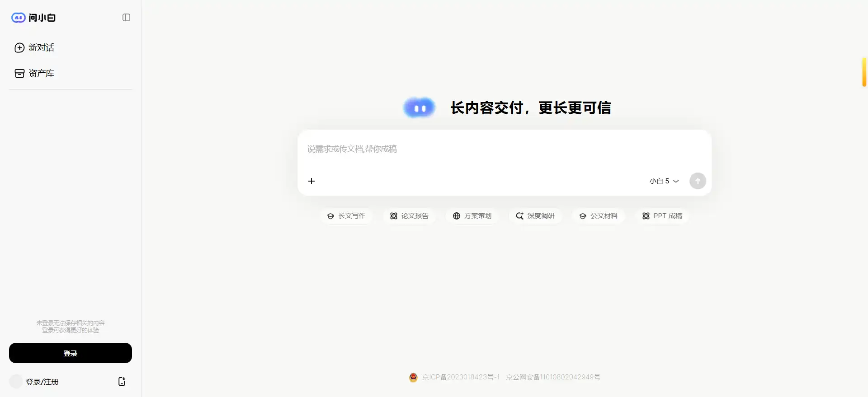This screenshot has width=868, height=397.
Task: Collapse the sidebar with the panel icon
Action: [127, 18]
